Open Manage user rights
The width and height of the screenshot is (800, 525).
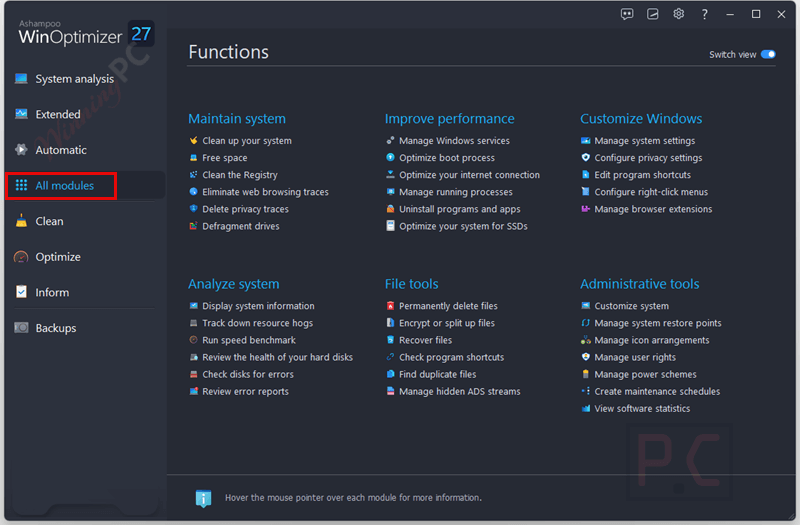pos(635,357)
